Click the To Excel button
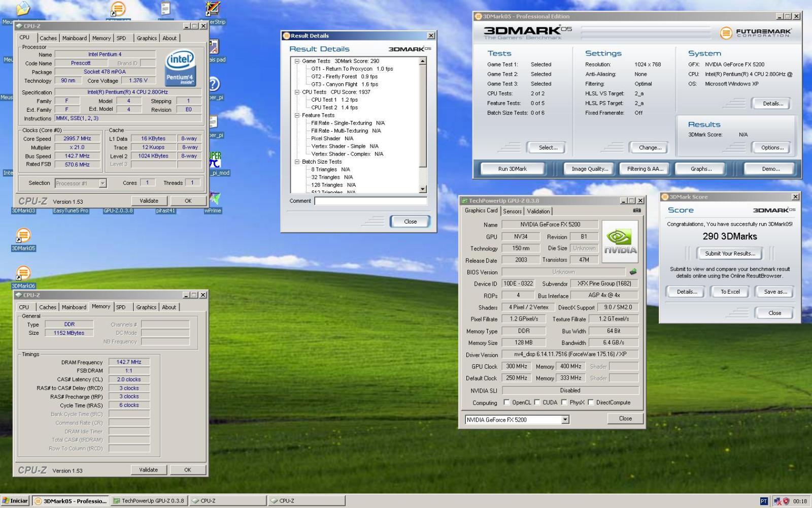The height and width of the screenshot is (508, 812). [x=730, y=292]
